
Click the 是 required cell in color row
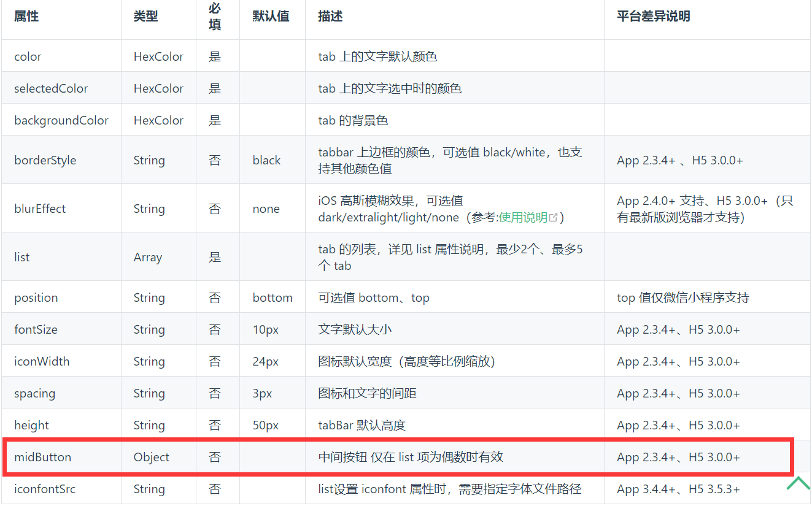[215, 56]
